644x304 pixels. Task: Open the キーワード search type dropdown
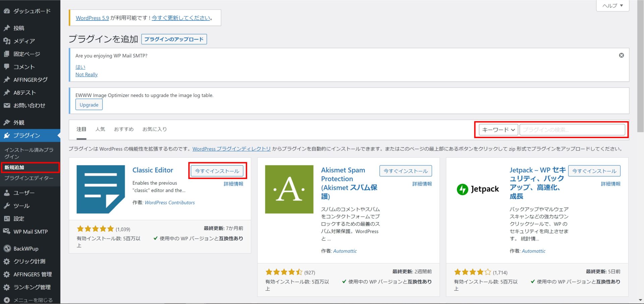(498, 130)
